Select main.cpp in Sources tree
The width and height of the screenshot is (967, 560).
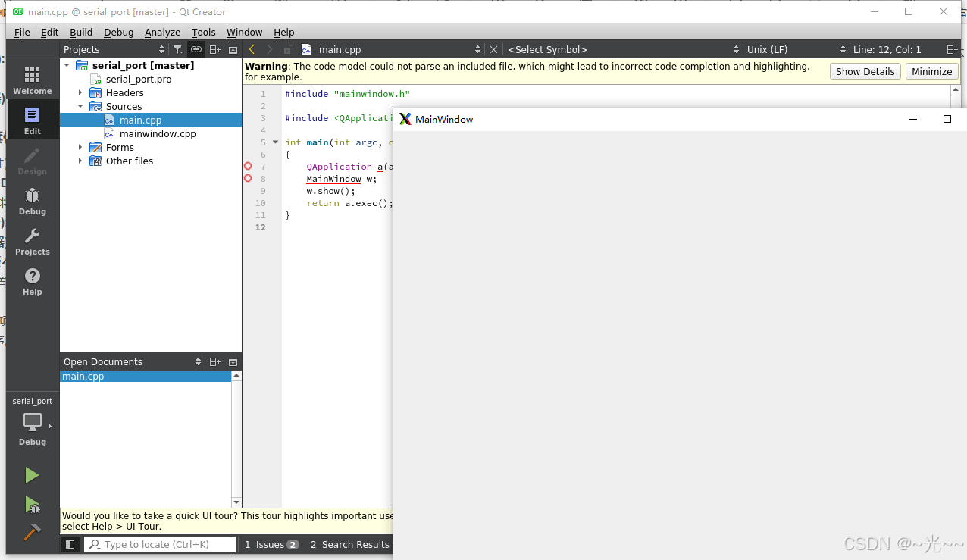coord(140,120)
